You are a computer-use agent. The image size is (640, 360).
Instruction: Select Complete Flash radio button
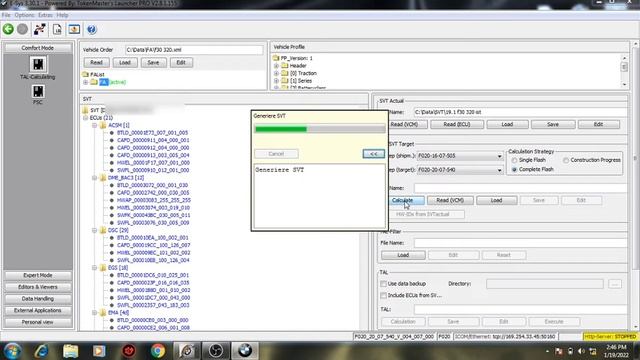pyautogui.click(x=515, y=169)
